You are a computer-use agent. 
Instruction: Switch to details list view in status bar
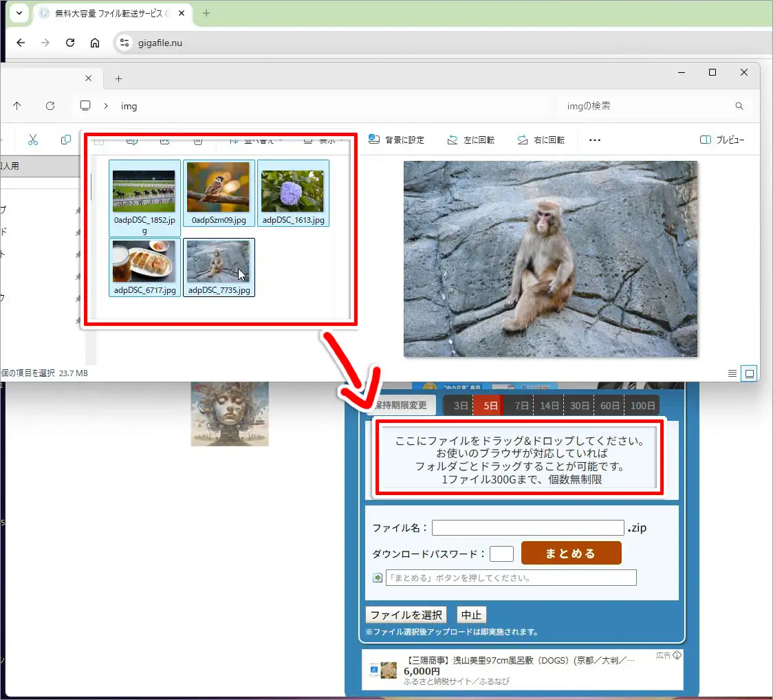click(732, 373)
